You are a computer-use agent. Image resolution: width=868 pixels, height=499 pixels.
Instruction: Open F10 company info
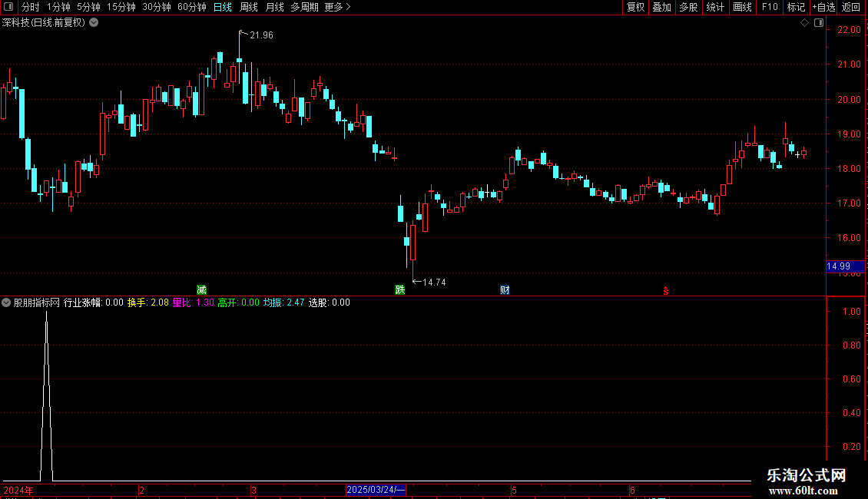tap(770, 7)
